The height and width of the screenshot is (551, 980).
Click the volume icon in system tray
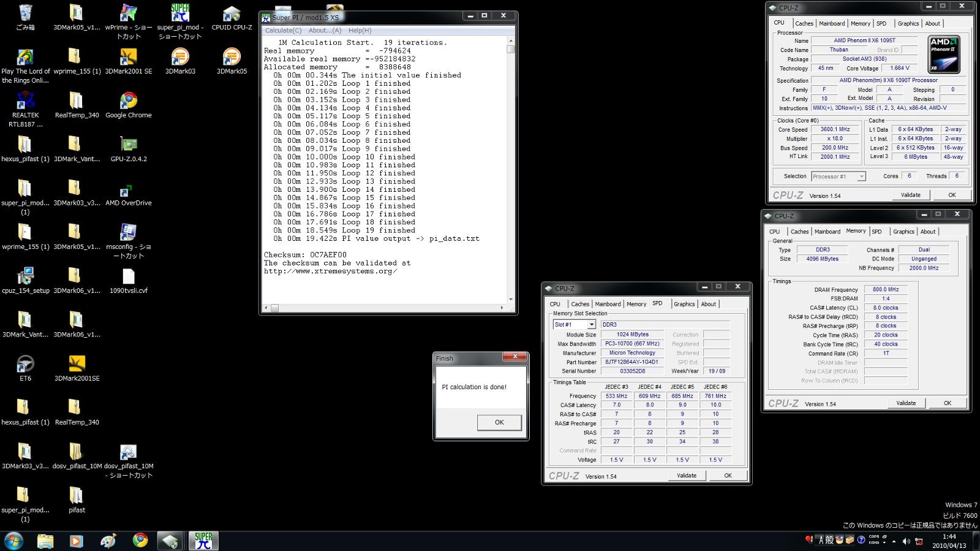pos(906,541)
